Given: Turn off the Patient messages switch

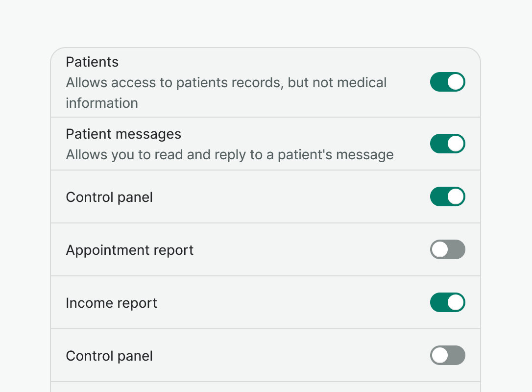Looking at the screenshot, I should click(447, 144).
